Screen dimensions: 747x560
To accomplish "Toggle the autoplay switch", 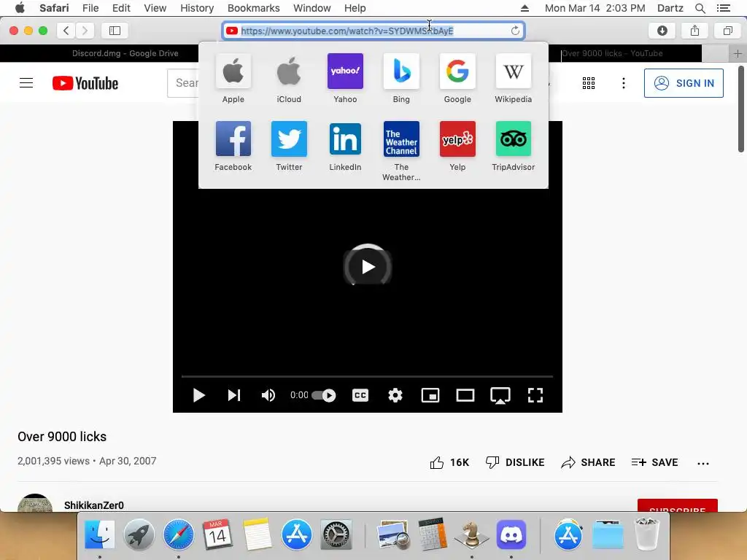I will tap(324, 395).
